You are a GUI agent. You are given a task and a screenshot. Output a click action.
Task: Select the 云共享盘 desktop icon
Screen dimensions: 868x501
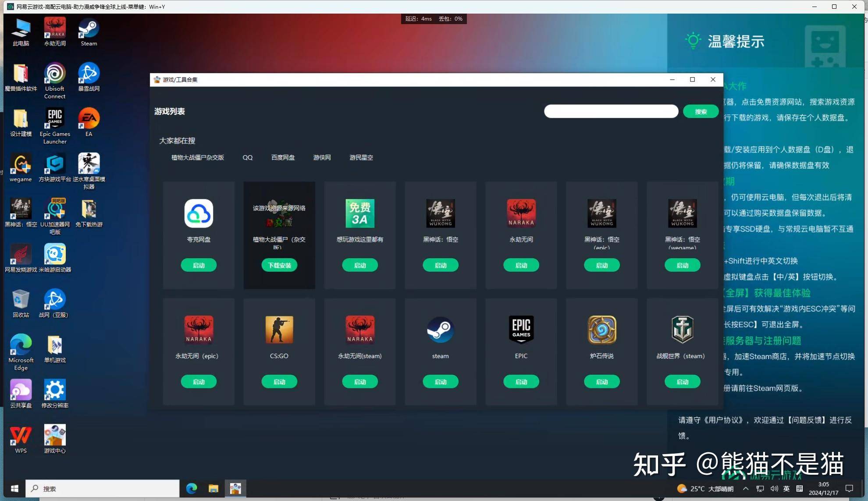21,394
